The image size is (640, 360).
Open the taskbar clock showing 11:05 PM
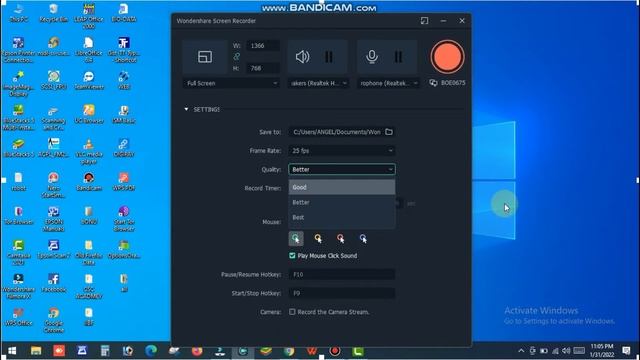pos(602,350)
